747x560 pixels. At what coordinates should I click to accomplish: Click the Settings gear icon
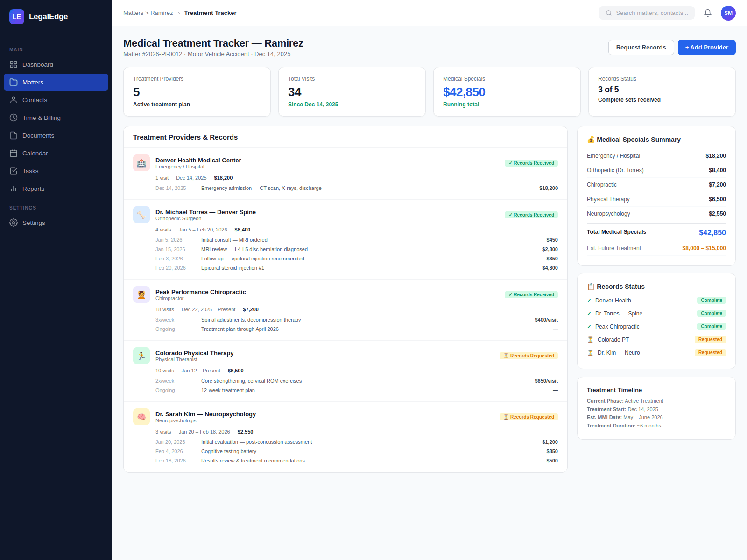14,223
